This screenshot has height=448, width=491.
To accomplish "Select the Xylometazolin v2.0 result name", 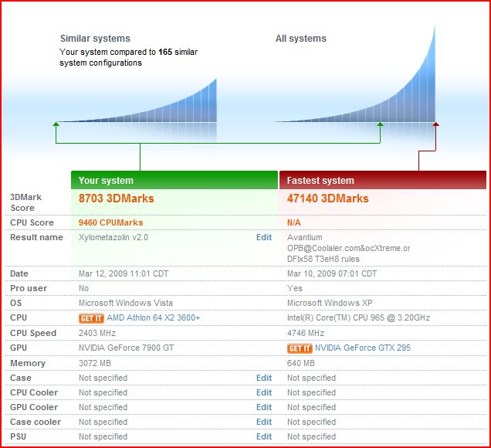I will coord(113,237).
